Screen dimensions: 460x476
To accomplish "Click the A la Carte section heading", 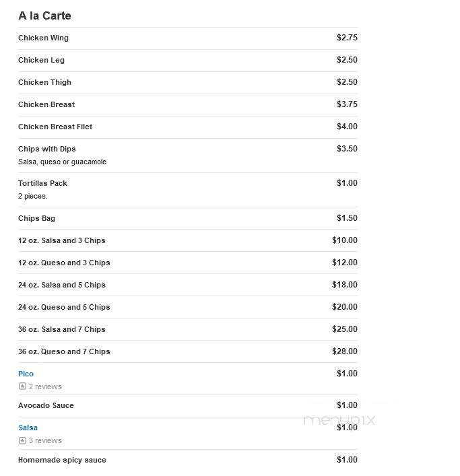I will 44,15.
